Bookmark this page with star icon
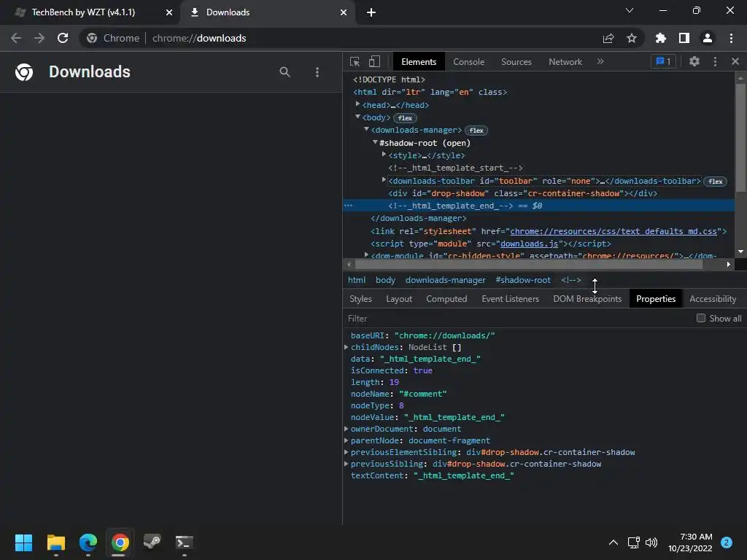The image size is (747, 560). [x=632, y=38]
